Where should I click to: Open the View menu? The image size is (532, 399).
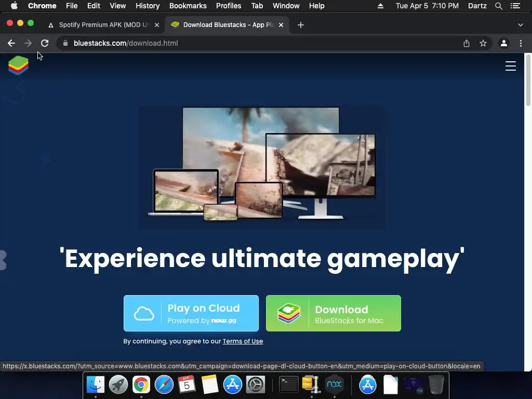coord(118,6)
